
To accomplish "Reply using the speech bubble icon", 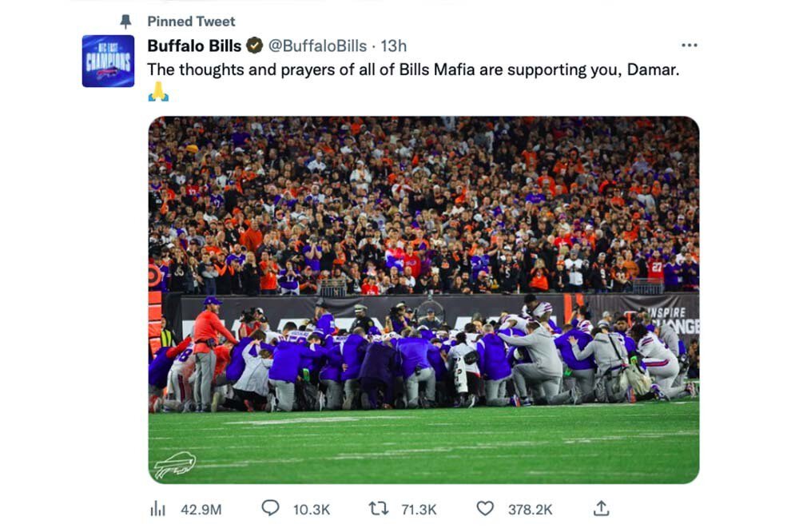I will [x=271, y=508].
